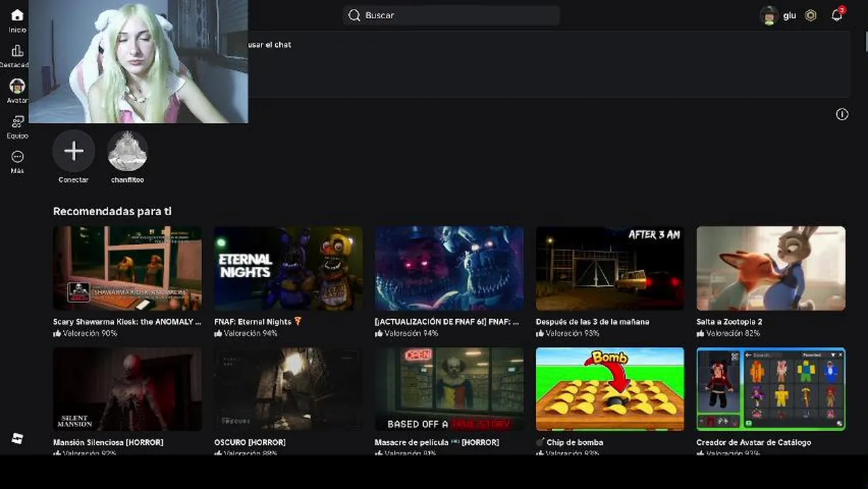Click the title 'Después de las 3 de la mañana'

[592, 322]
